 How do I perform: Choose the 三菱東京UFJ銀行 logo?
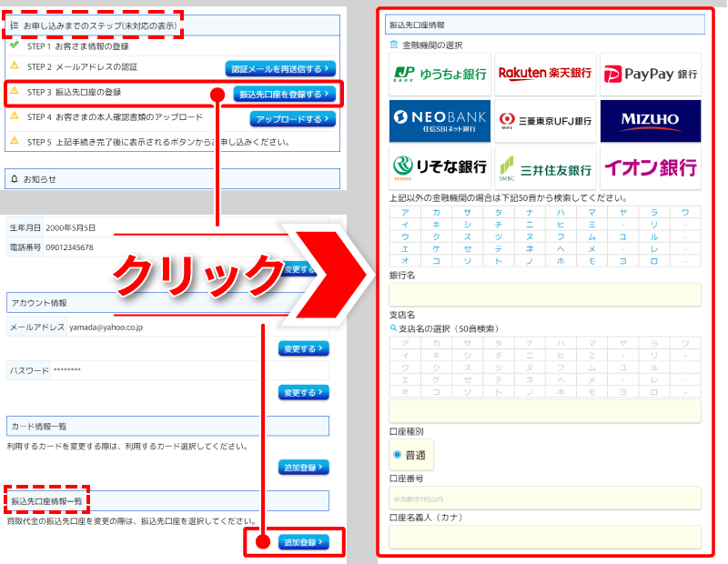pos(544,121)
